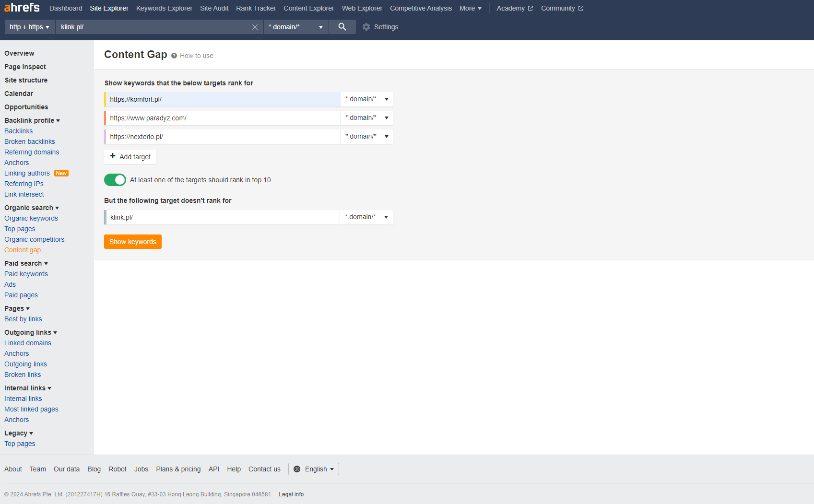Collapse the Pages section
The image size is (814, 504).
[x=17, y=308]
